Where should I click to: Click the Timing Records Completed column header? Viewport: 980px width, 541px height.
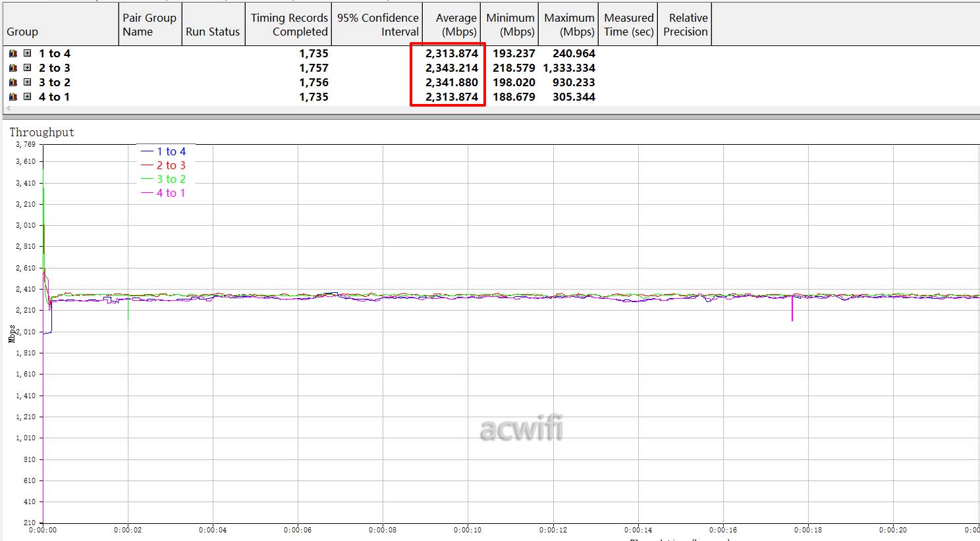pos(288,25)
